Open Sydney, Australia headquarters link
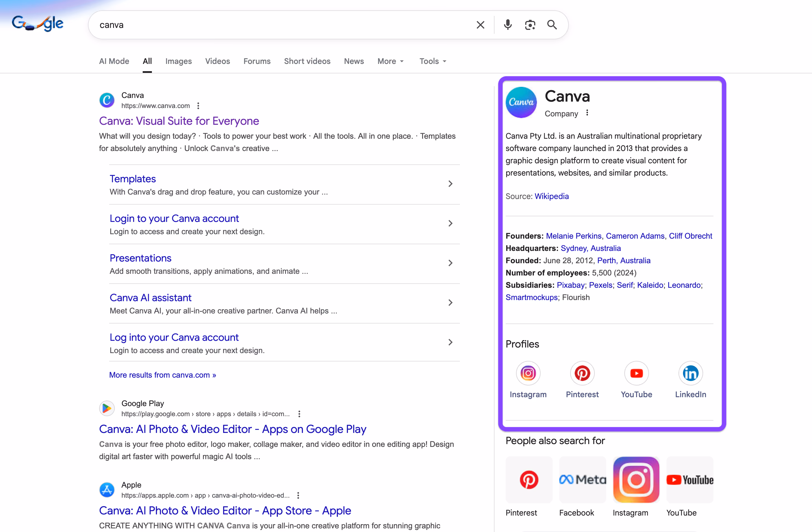Image resolution: width=812 pixels, height=532 pixels. click(x=591, y=248)
